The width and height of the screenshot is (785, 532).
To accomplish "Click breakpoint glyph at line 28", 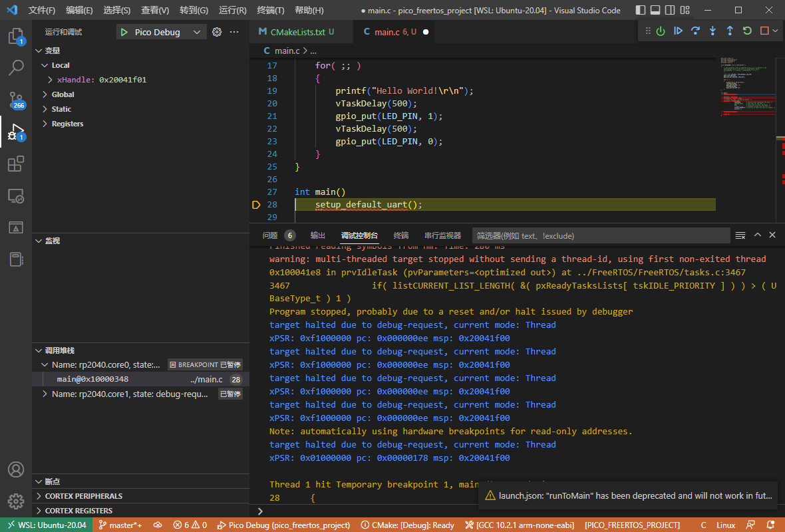I will point(256,205).
